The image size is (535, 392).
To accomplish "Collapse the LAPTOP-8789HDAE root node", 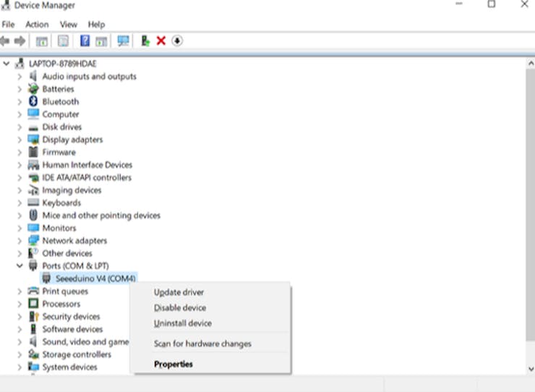I will tap(7, 64).
